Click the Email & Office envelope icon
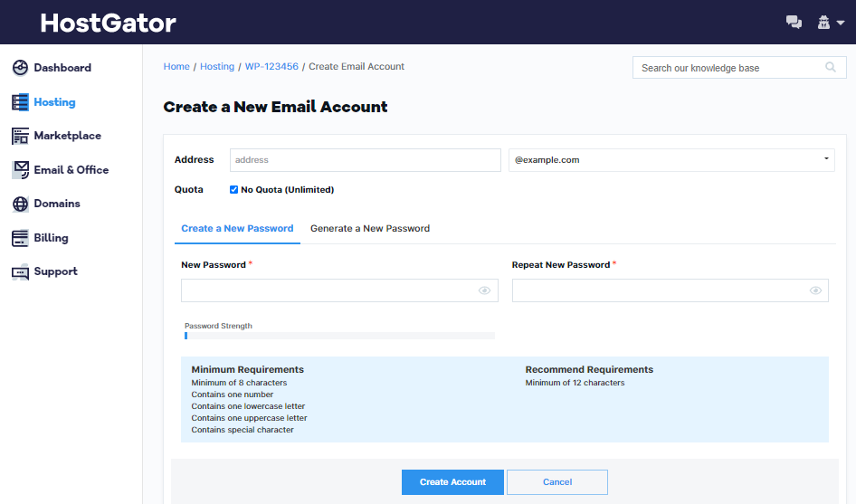 click(20, 170)
